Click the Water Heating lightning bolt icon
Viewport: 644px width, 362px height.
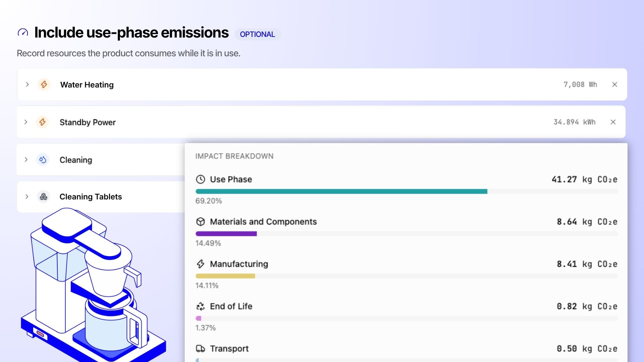pyautogui.click(x=44, y=84)
